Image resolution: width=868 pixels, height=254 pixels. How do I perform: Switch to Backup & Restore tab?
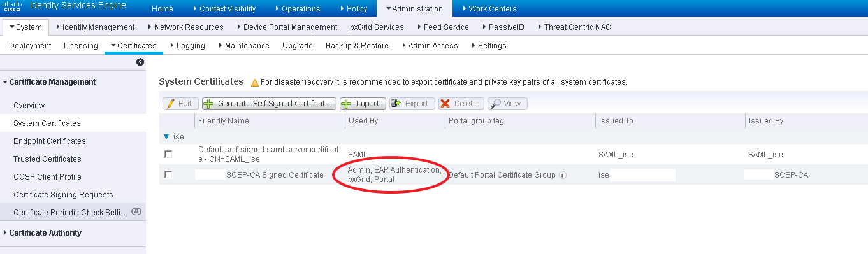point(357,46)
